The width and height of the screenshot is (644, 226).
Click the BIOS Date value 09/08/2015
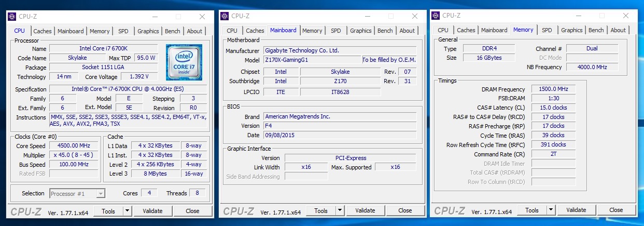point(340,135)
